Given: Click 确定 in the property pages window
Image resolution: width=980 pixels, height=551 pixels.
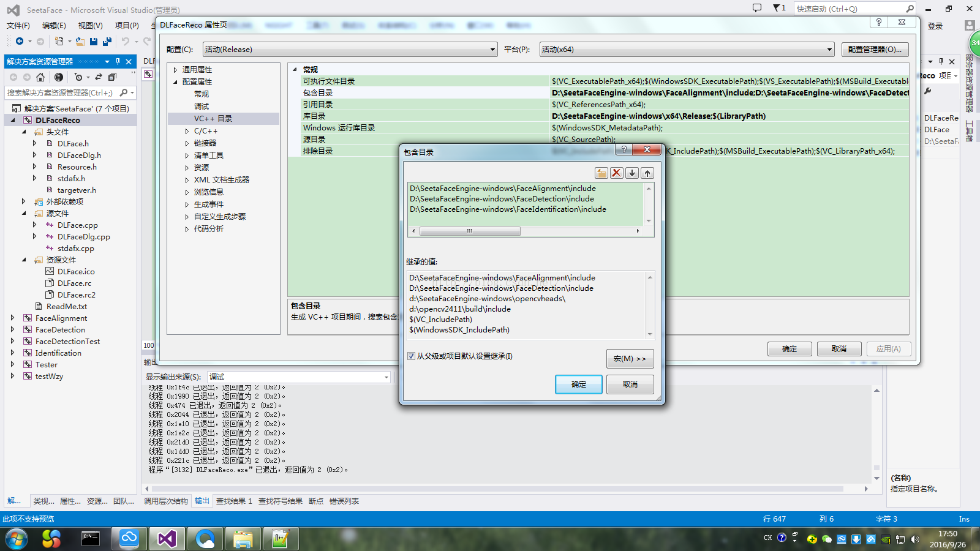Looking at the screenshot, I should [790, 349].
